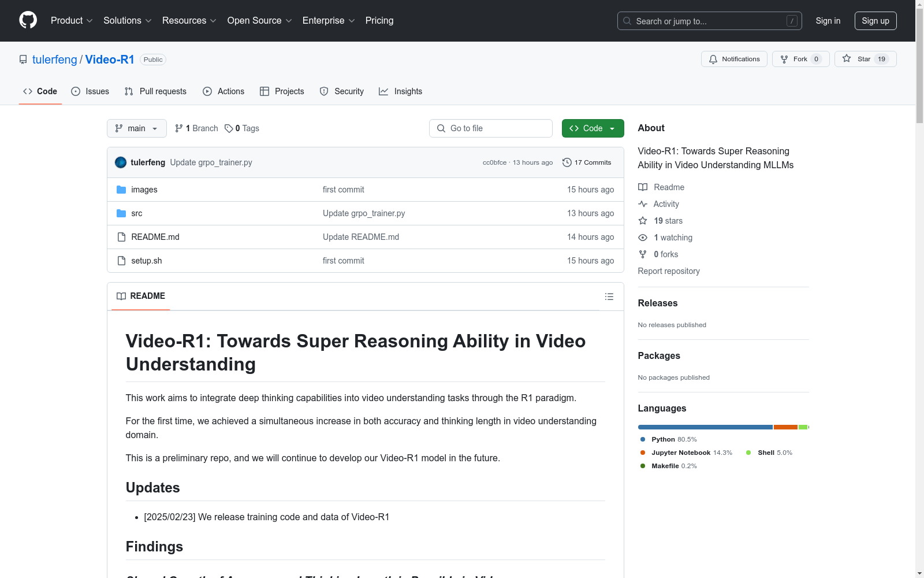Click the book icon next to README tab

pos(121,296)
